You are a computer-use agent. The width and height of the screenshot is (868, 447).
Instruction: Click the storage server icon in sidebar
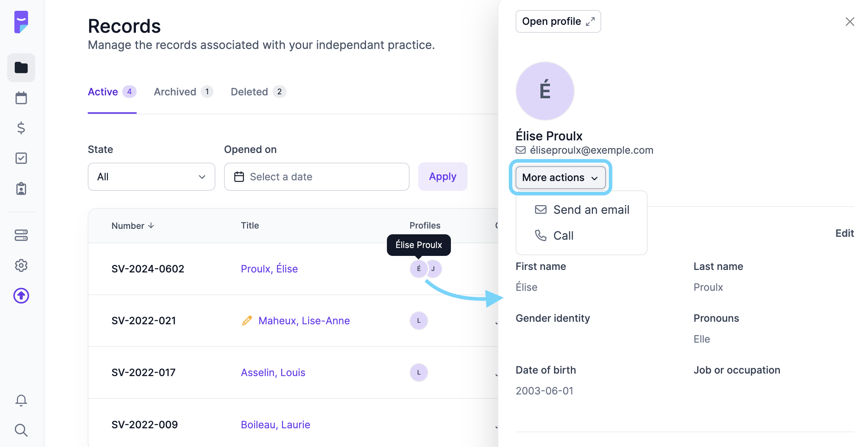[x=21, y=235]
